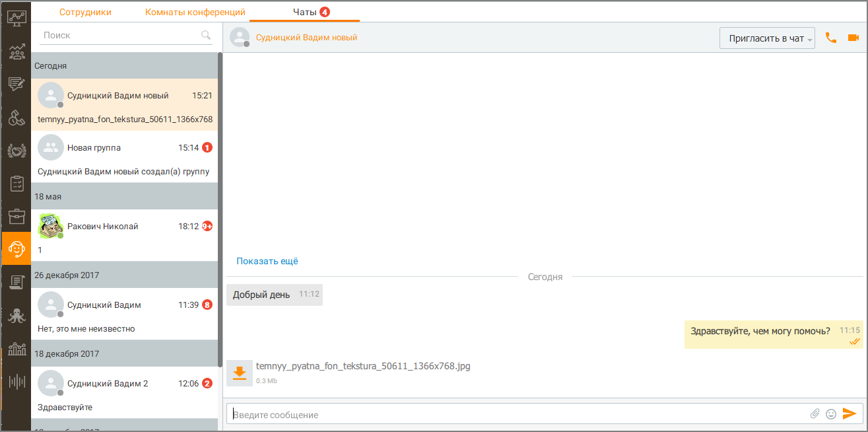Switch to the Комнаты конференций tab
868x432 pixels.
[x=195, y=12]
